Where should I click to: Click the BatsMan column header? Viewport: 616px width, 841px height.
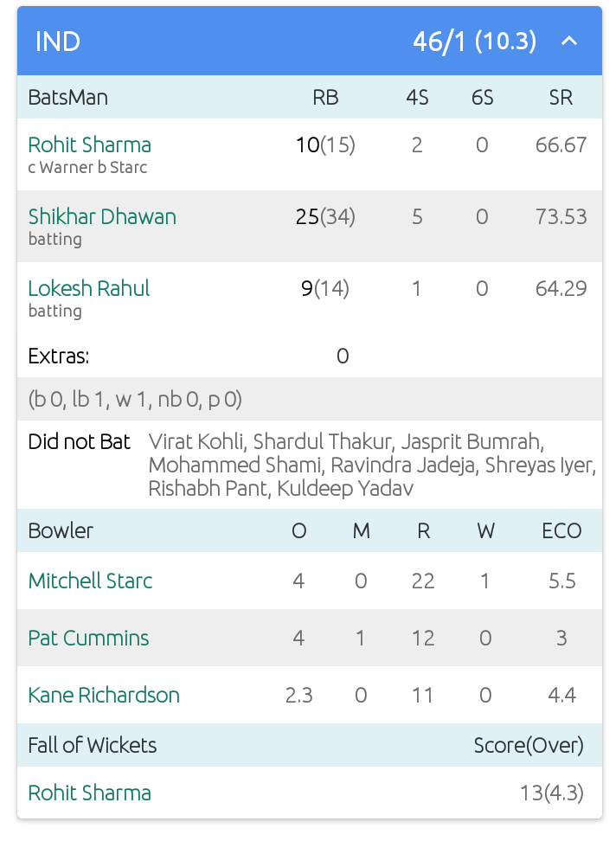pyautogui.click(x=67, y=97)
